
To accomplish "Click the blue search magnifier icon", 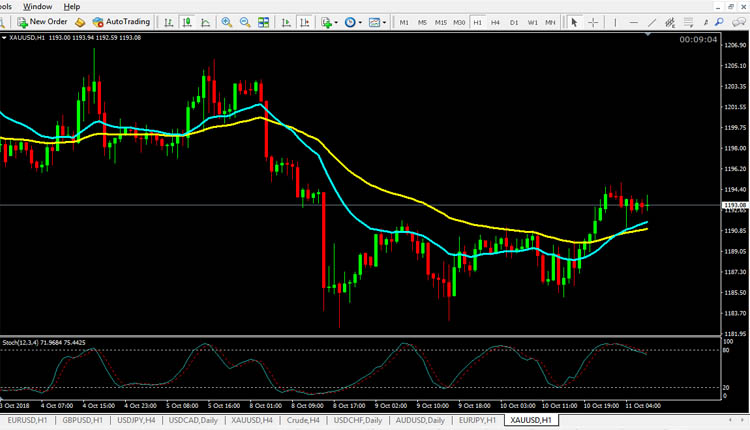I will tap(719, 22).
